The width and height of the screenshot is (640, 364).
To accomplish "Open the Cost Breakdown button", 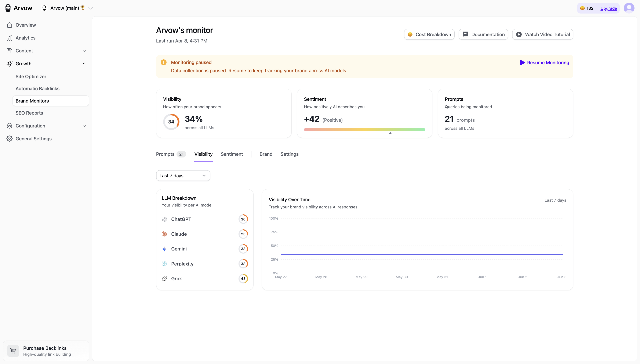I will tap(429, 34).
